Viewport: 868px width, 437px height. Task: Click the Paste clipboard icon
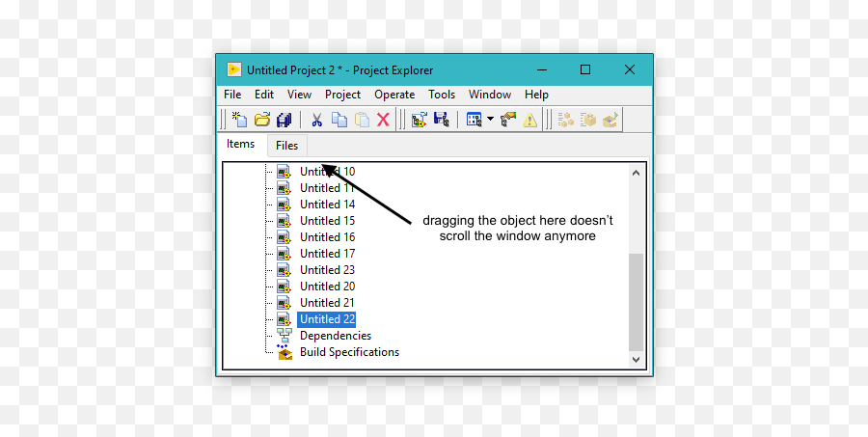click(x=362, y=119)
